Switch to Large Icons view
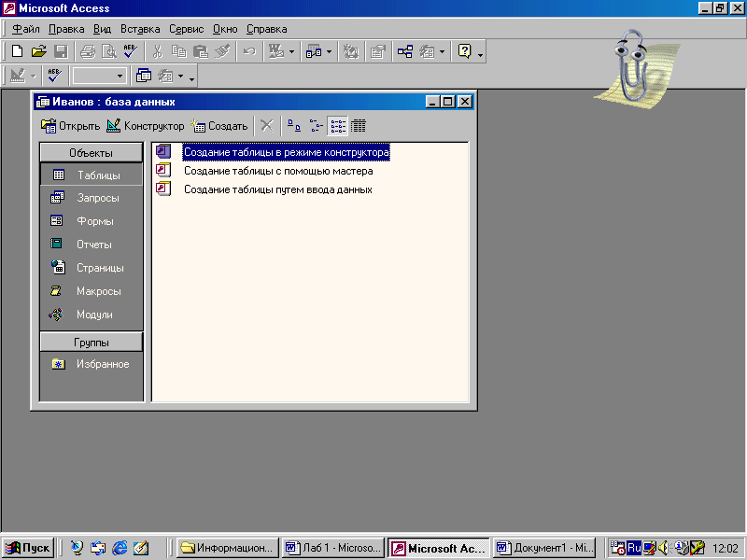 294,126
